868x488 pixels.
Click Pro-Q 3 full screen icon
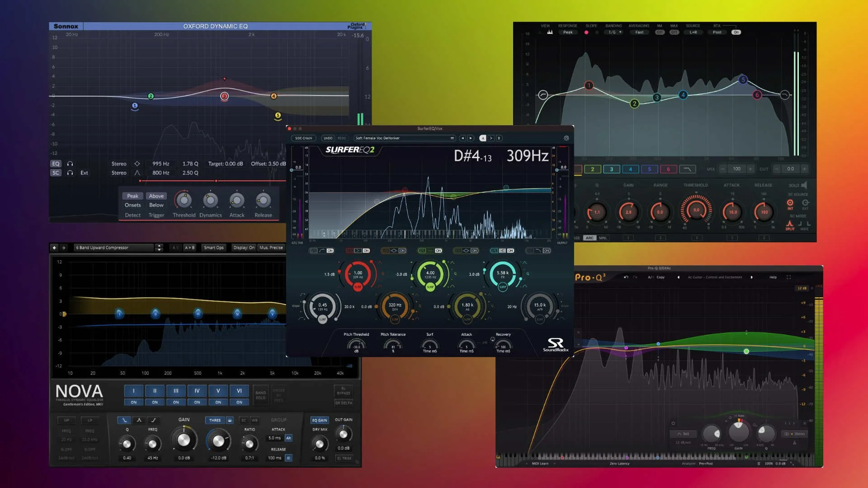click(788, 277)
